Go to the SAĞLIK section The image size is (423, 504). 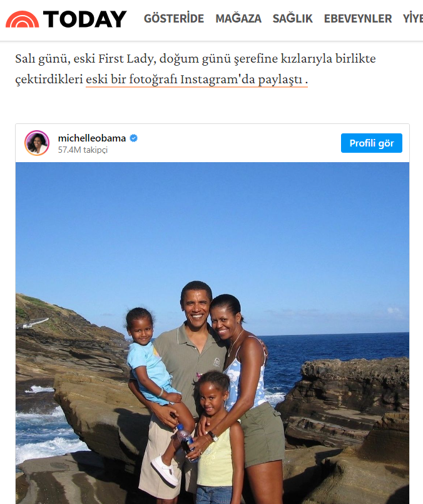[x=292, y=18]
